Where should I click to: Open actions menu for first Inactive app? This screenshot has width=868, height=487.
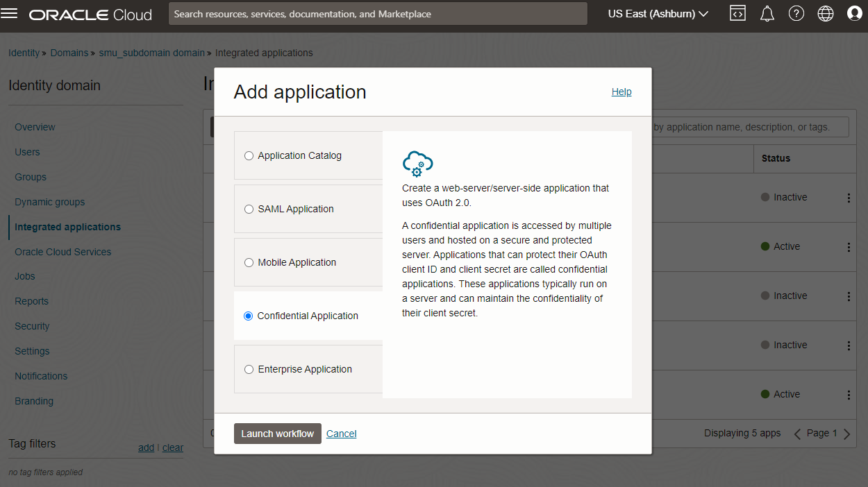tap(849, 198)
